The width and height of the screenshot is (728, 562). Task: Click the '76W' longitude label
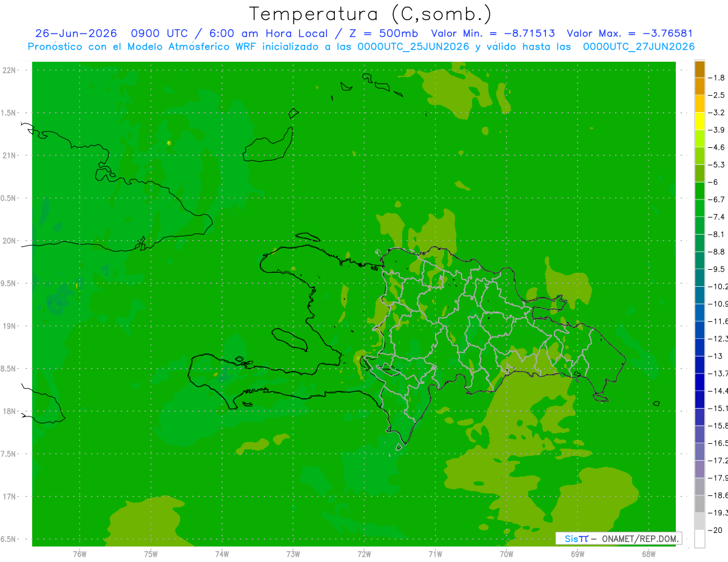[x=79, y=554]
